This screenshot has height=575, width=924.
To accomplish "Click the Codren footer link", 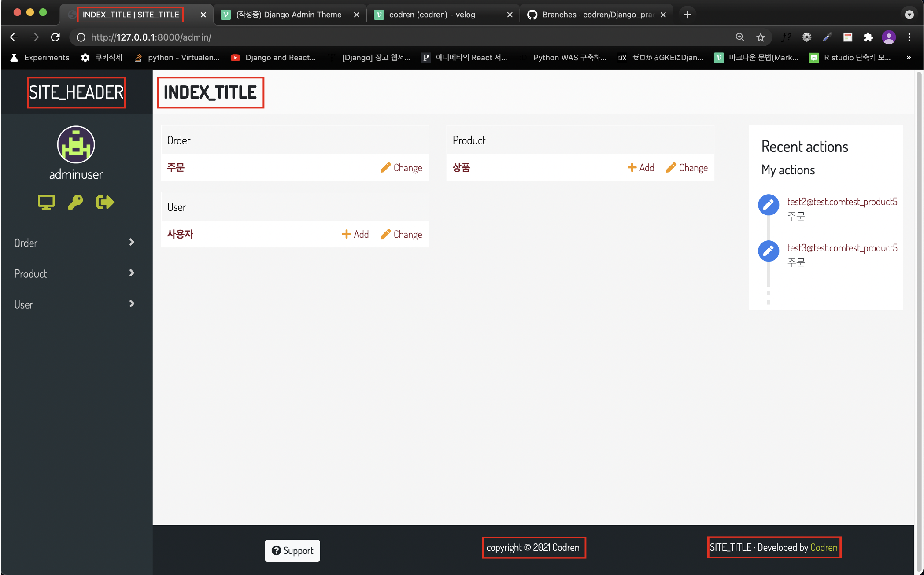I will coord(824,547).
